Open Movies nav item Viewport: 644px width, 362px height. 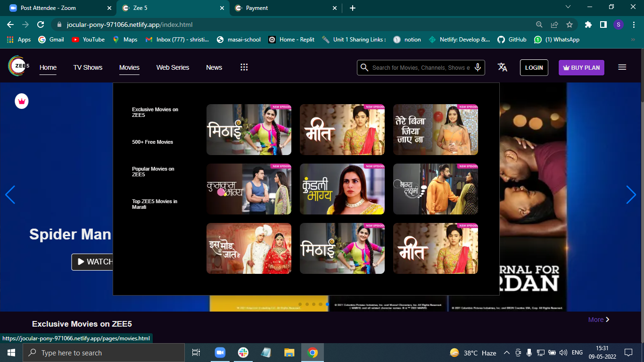pyautogui.click(x=129, y=67)
